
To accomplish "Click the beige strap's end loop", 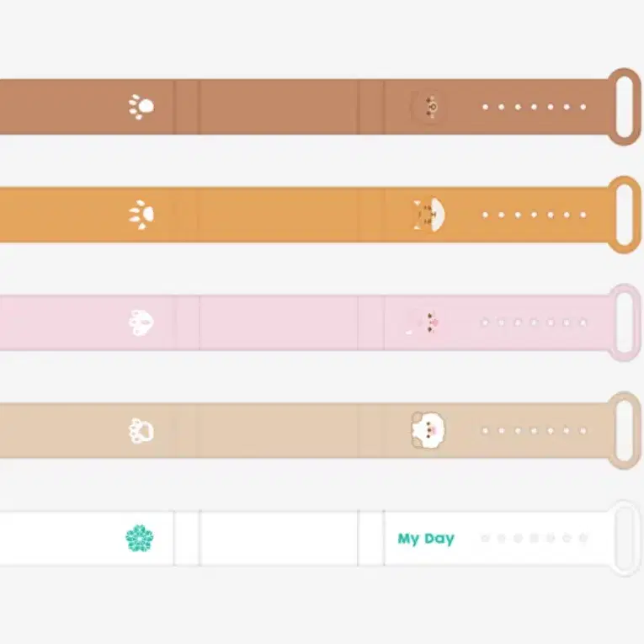I will 625,430.
